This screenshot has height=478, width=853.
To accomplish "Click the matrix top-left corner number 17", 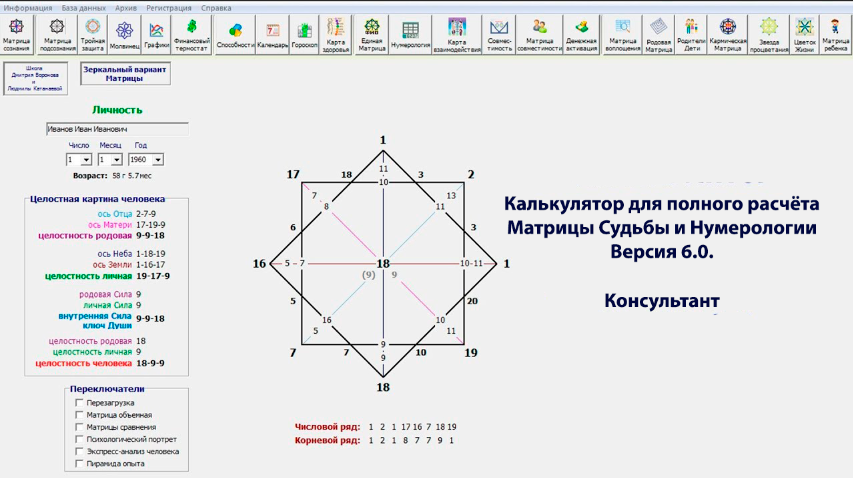I will pyautogui.click(x=293, y=175).
